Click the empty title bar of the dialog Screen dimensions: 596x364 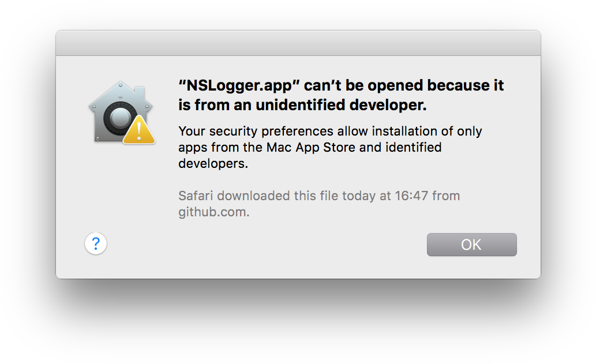[x=298, y=43]
